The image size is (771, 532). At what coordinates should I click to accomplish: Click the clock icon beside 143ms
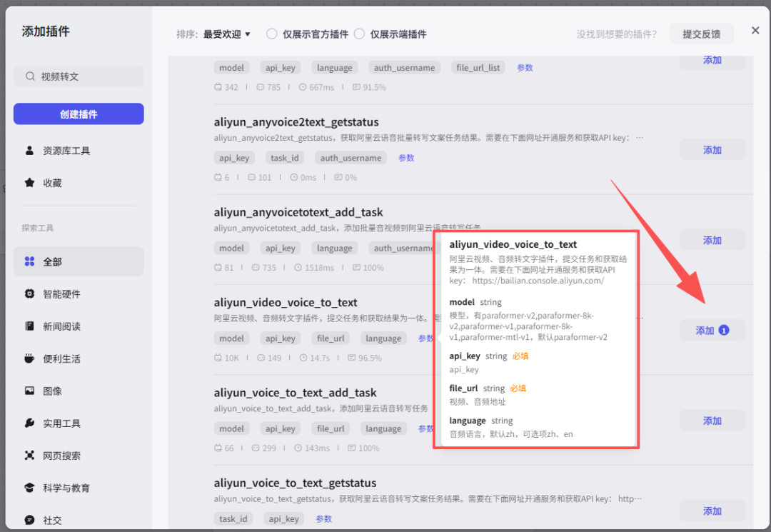298,448
